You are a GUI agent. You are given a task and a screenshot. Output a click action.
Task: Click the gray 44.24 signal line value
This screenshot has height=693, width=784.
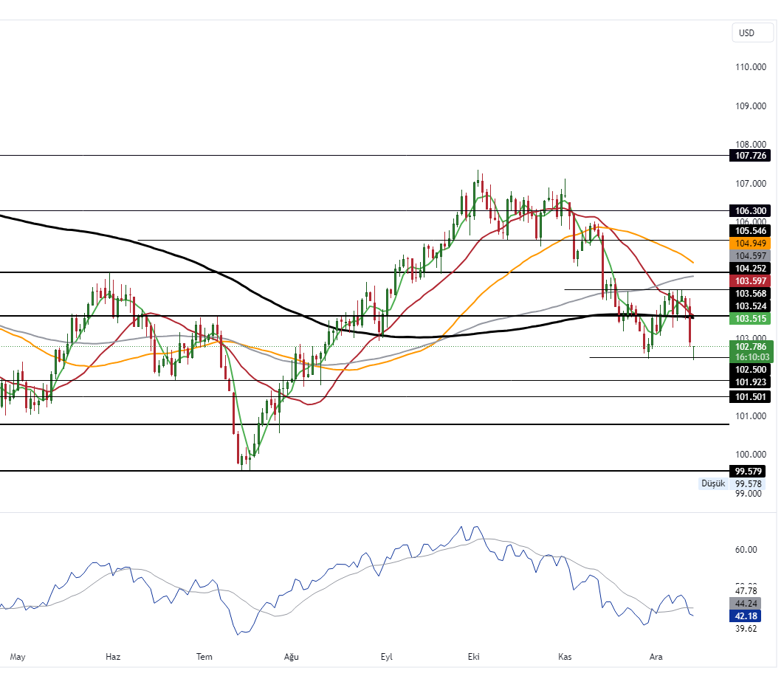tap(746, 604)
